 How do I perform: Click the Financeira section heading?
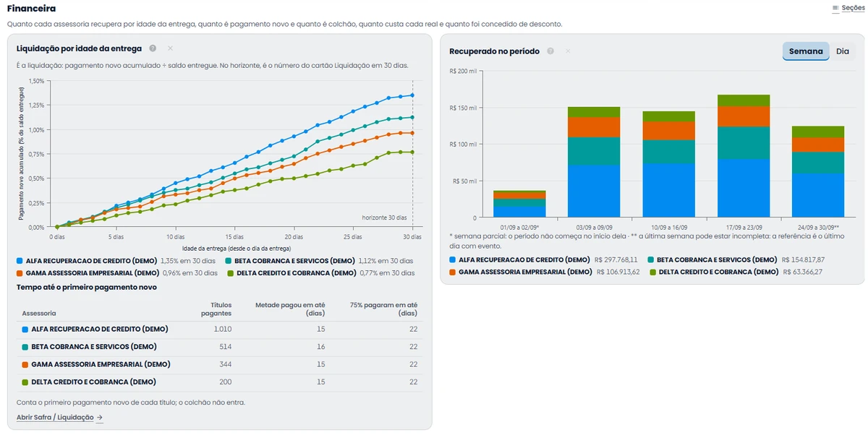pyautogui.click(x=31, y=9)
